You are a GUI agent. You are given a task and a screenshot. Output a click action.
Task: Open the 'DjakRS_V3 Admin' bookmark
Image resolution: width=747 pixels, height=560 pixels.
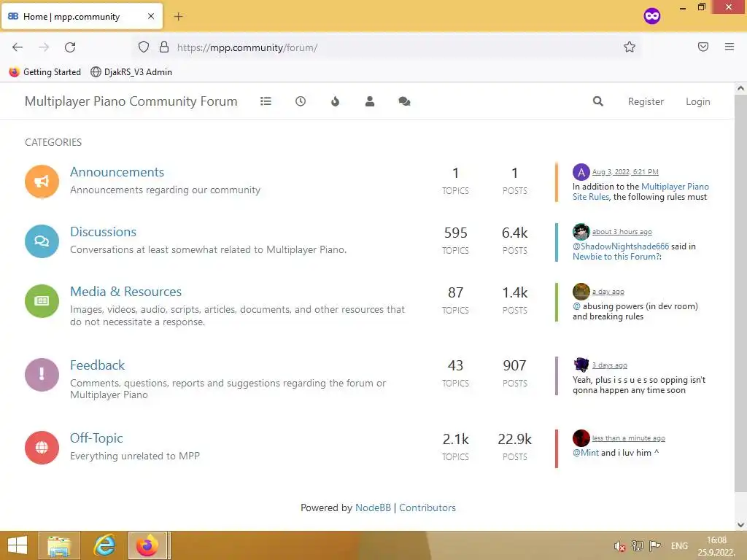tap(131, 72)
